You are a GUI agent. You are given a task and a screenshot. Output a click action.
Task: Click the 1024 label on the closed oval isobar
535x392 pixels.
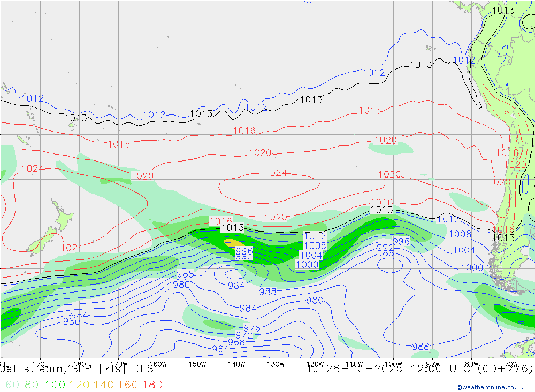[x=276, y=173]
